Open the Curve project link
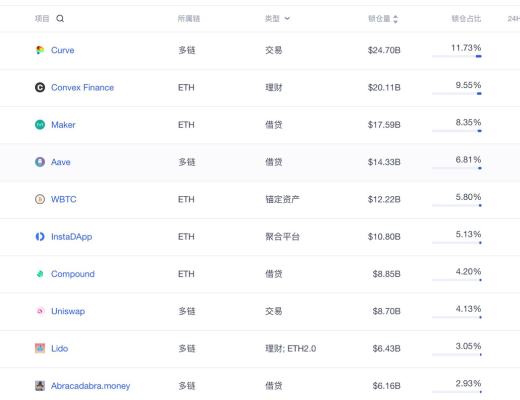This screenshot has height=400, width=520. 63,50
